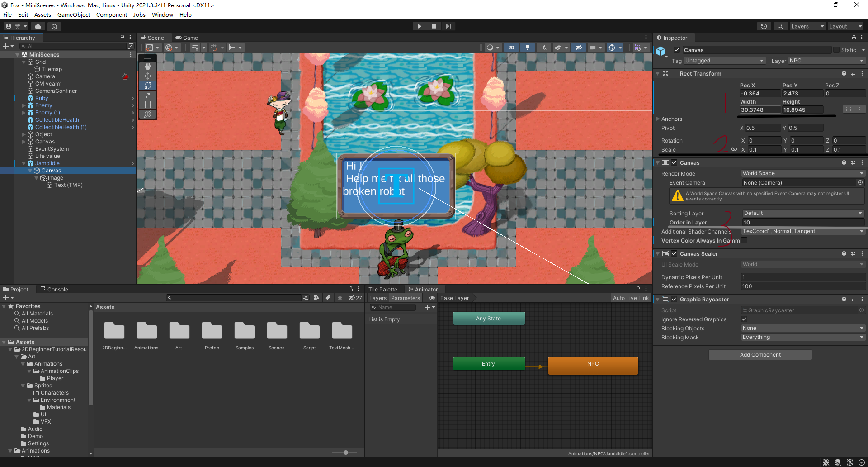Expand the Anchors foldout
This screenshot has width=868, height=467.
pos(658,119)
